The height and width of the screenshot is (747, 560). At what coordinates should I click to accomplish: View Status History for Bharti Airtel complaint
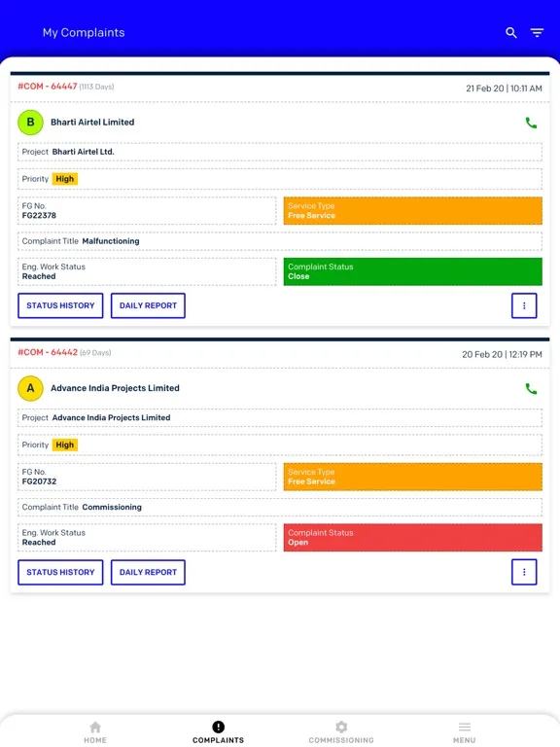click(x=60, y=305)
